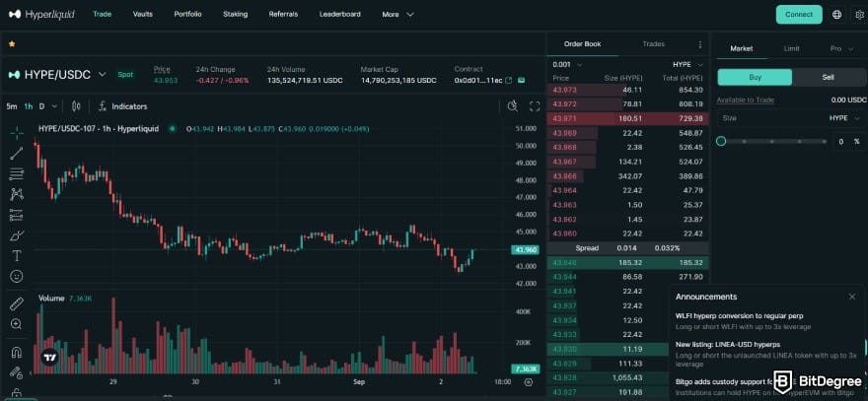Screen dimensions: 868x401
Task: Click the 43.946 bid price row
Action: 627,263
